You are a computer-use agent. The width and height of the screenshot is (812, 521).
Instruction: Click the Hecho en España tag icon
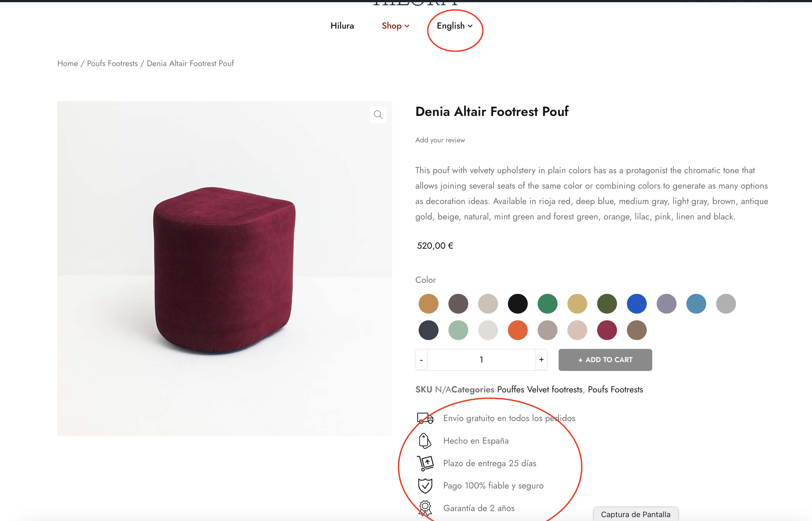[425, 441]
